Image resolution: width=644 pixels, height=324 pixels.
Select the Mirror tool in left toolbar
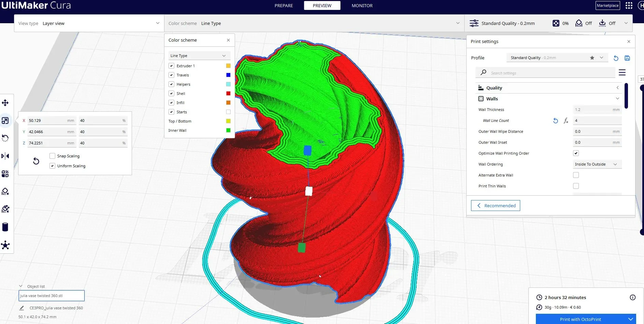5,156
